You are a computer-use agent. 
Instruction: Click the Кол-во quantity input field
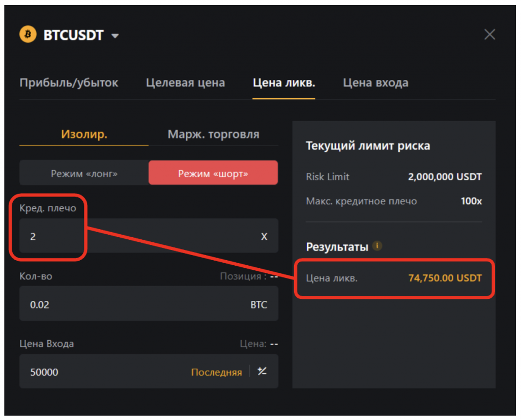[x=149, y=304]
